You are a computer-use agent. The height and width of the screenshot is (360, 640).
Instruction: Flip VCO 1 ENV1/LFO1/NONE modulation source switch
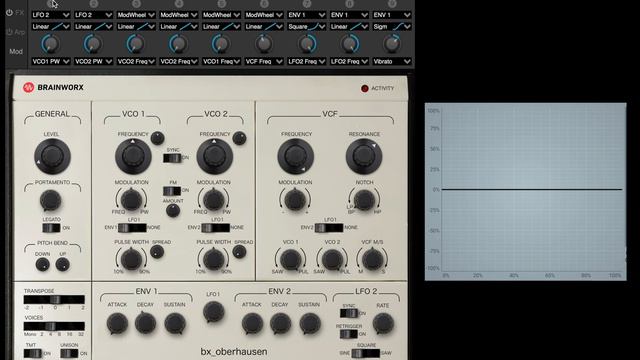tap(132, 228)
